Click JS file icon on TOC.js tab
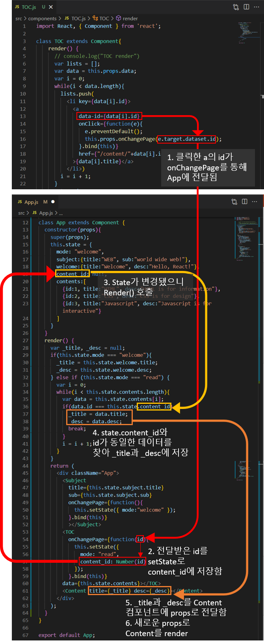 17,7
